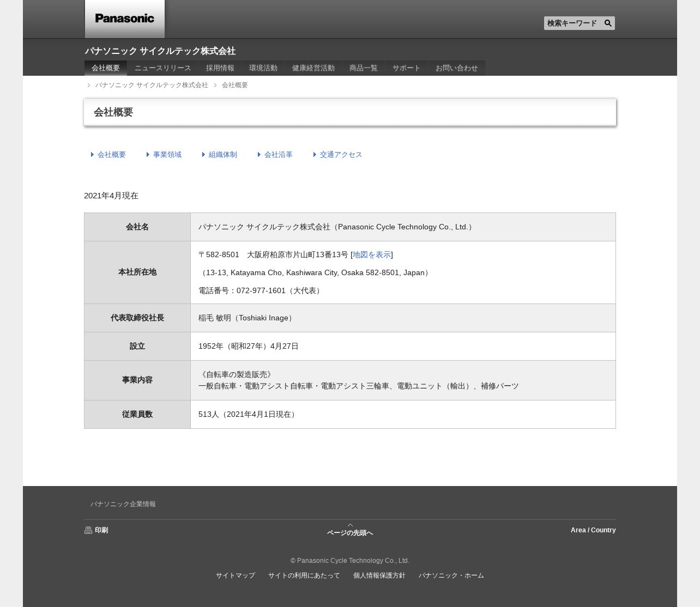
Task: Click the 設立 table header cell
Action: [x=137, y=347]
